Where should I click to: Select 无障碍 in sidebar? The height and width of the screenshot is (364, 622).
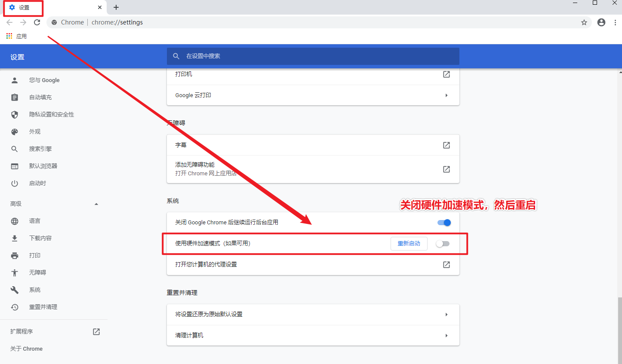tap(37, 273)
